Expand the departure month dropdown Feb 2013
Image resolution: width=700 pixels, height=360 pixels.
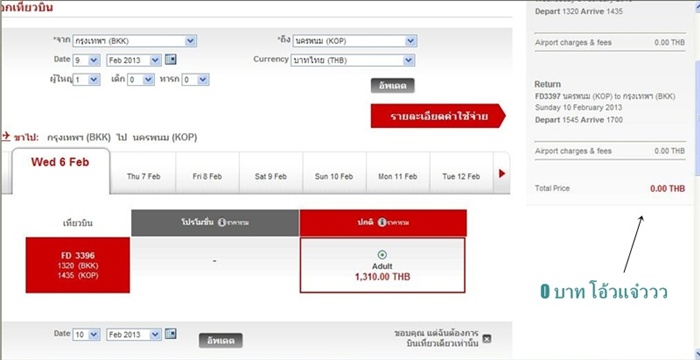coord(134,60)
